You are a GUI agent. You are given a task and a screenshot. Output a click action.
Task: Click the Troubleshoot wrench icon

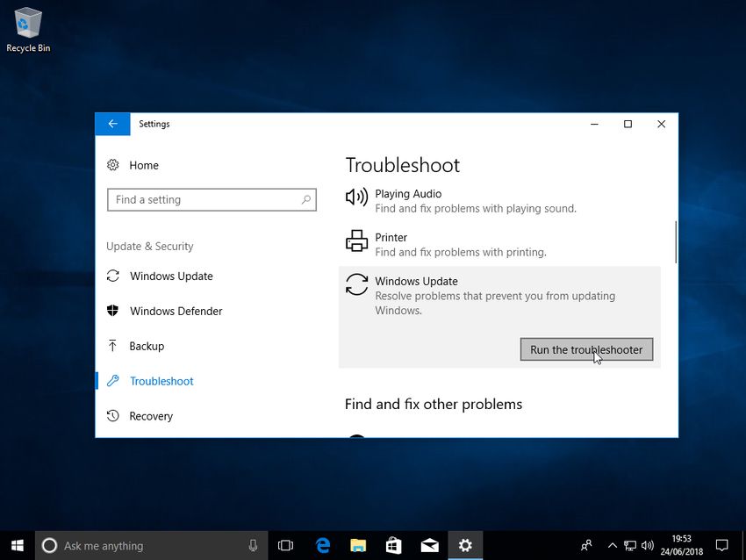click(112, 381)
